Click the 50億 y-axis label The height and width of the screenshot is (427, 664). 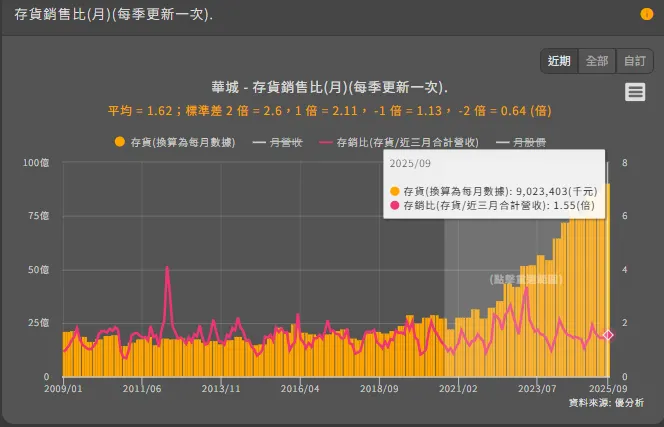click(x=39, y=270)
